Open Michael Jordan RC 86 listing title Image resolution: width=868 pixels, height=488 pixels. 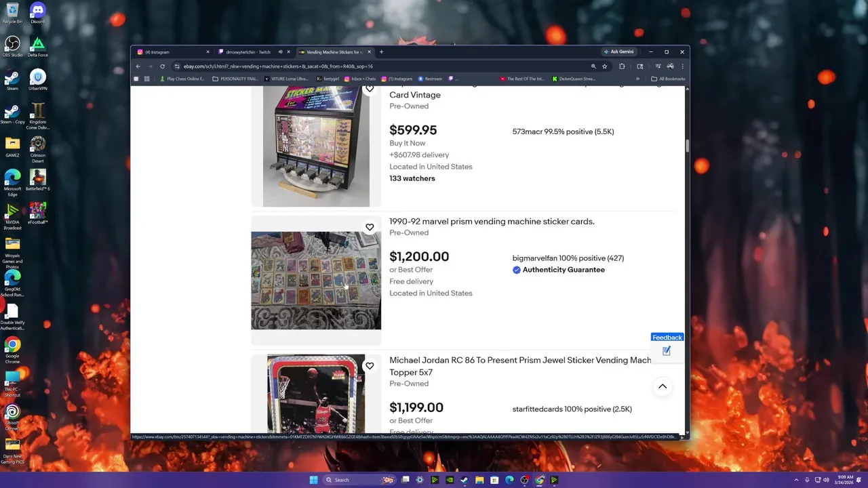click(x=520, y=367)
